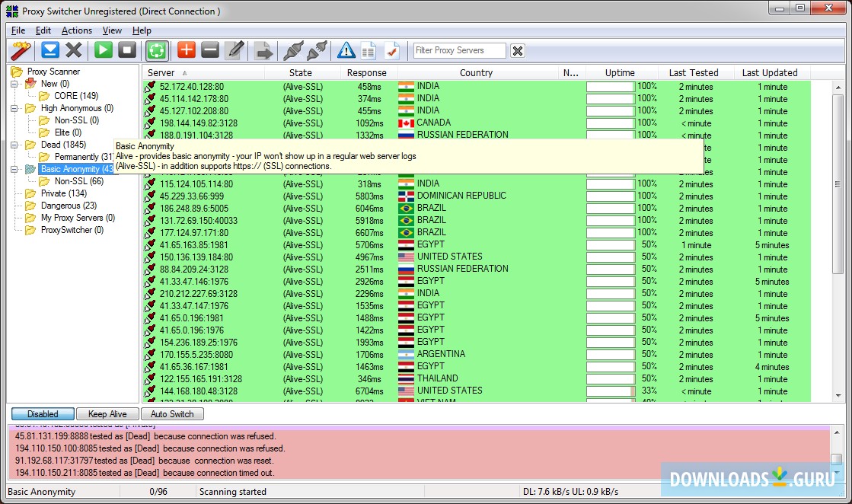Click the proxy list vertical scrollbar
The height and width of the screenshot is (504, 852).
pos(838,228)
